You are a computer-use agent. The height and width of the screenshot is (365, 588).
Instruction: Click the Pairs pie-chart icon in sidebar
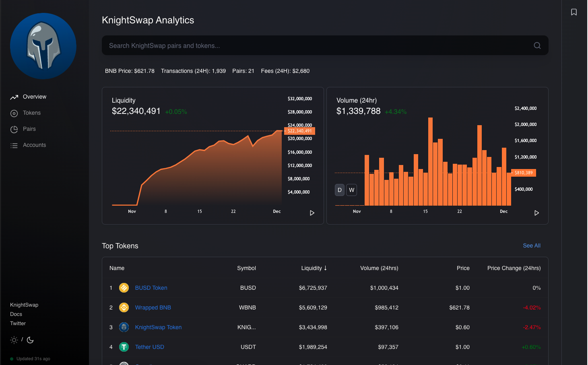pos(14,130)
